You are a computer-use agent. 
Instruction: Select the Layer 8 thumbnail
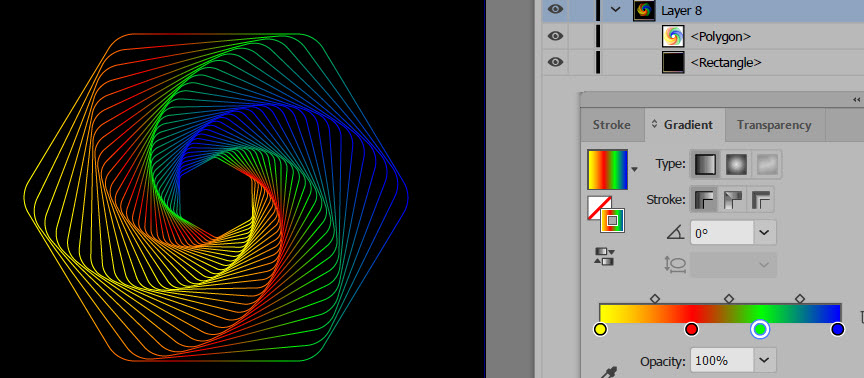coord(644,10)
